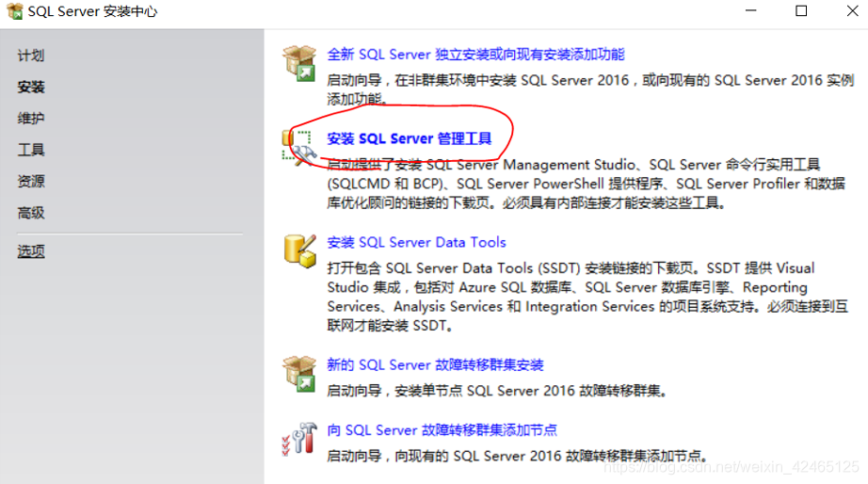
Task: Open the 安装 SQL Server Data Tools link
Action: click(416, 243)
